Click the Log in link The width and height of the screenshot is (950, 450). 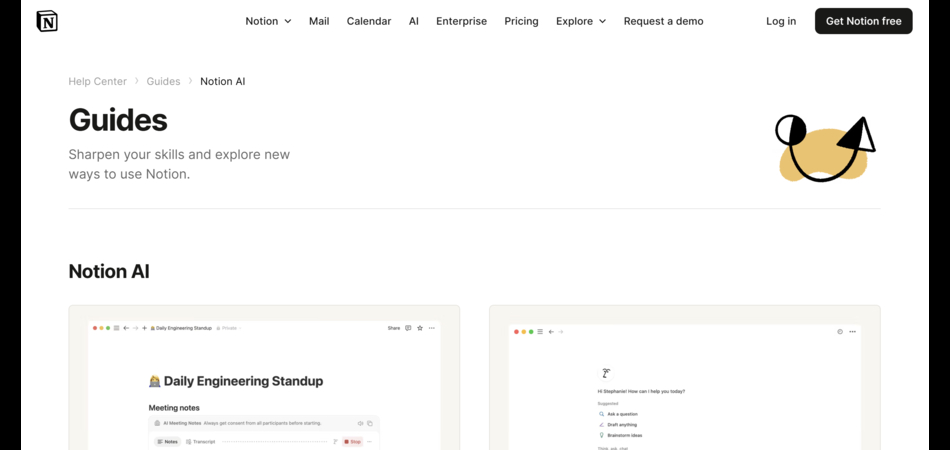coord(781,21)
